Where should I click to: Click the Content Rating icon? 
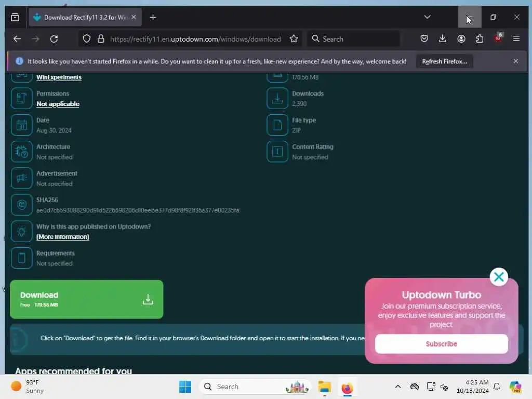coord(277,152)
